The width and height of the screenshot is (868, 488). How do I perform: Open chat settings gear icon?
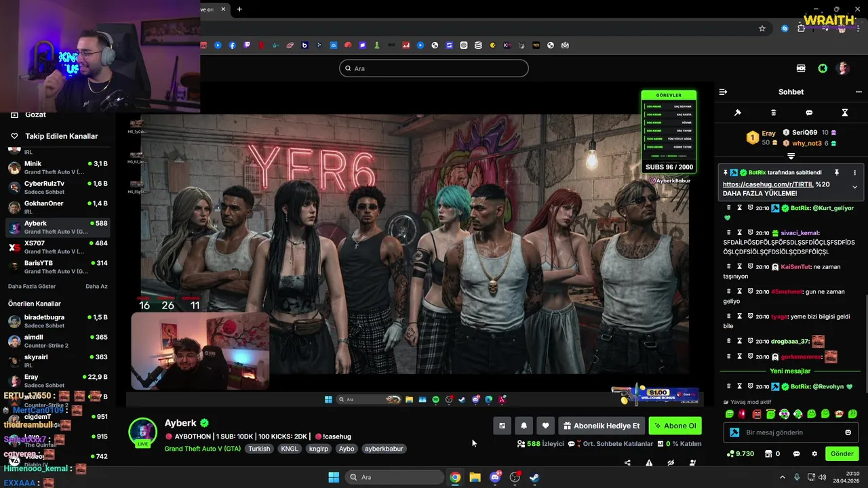tap(814, 453)
